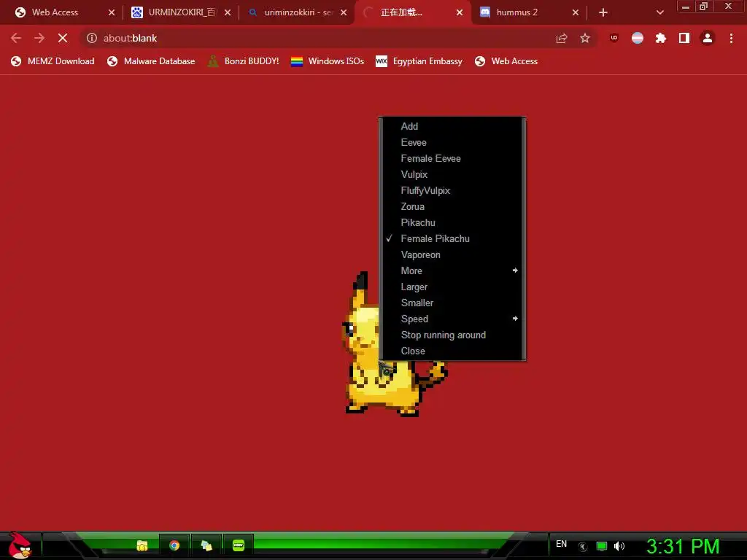Open the profile avatar icon
The width and height of the screenshot is (747, 560).
[x=708, y=38]
